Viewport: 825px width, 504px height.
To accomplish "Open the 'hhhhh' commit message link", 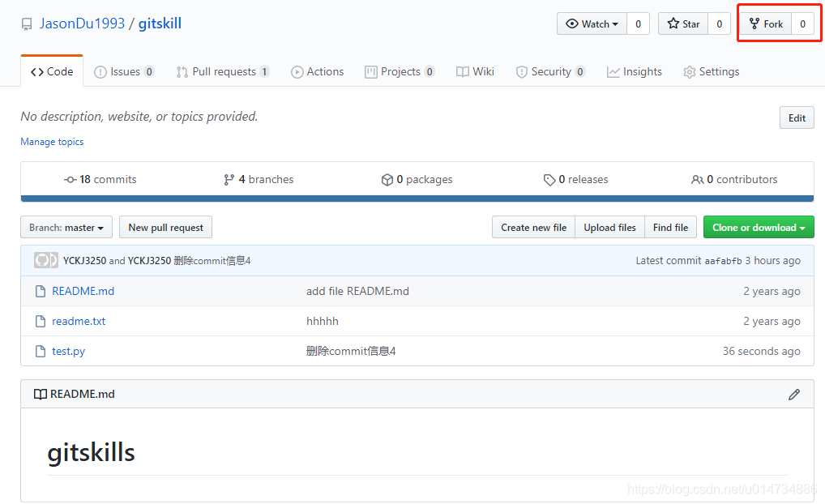I will click(x=323, y=321).
